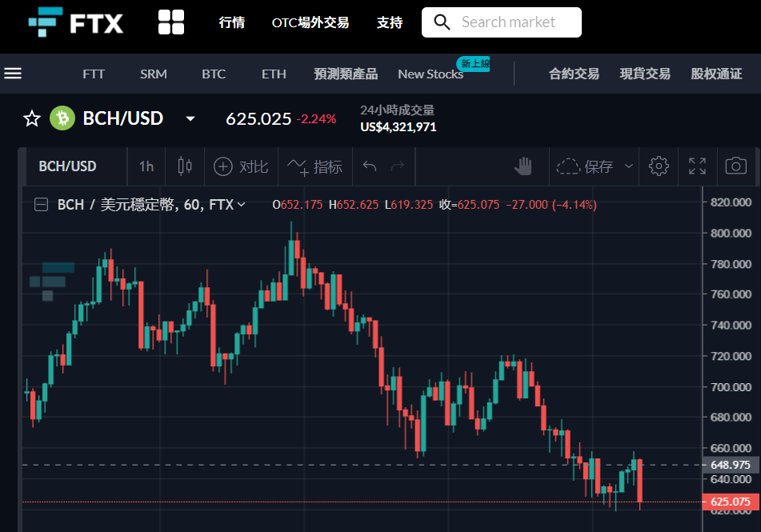Collapse the BCH legend with minus box
Image resolution: width=761 pixels, height=532 pixels.
(x=41, y=205)
